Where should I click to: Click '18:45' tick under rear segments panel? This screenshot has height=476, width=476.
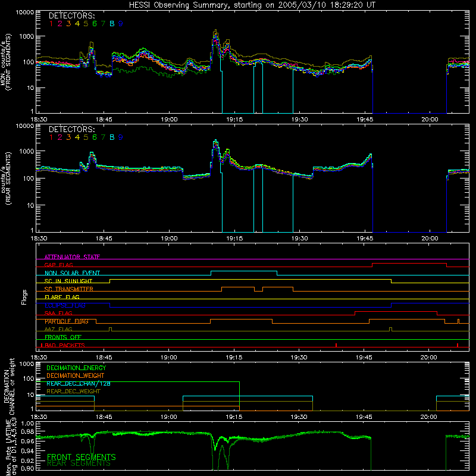coord(104,239)
